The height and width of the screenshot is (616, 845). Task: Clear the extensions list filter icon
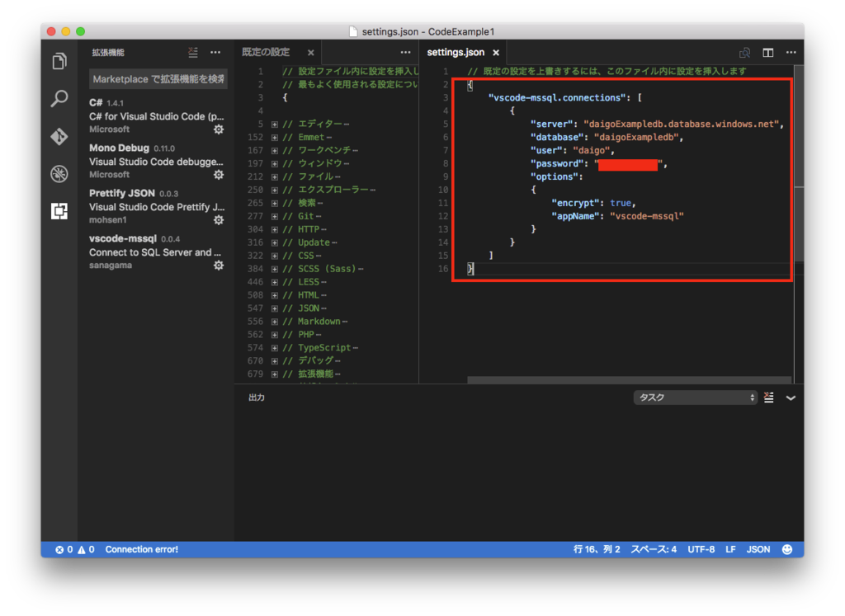point(193,52)
